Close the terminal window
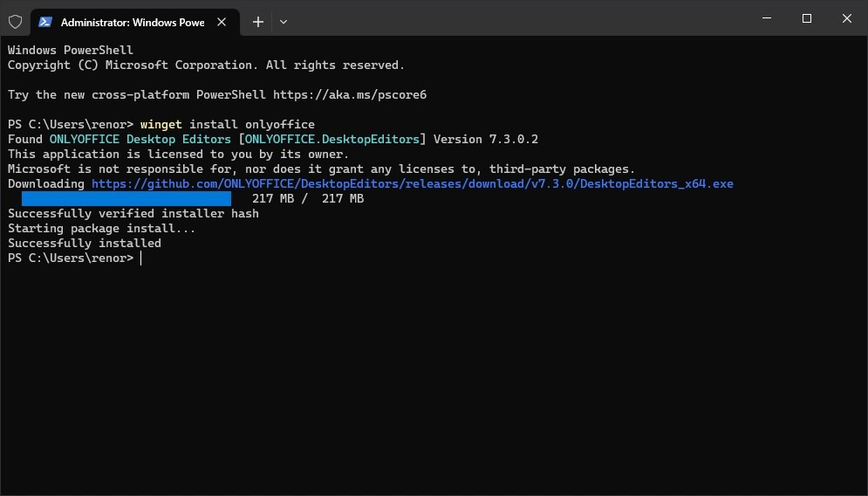This screenshot has width=868, height=496. (x=847, y=18)
